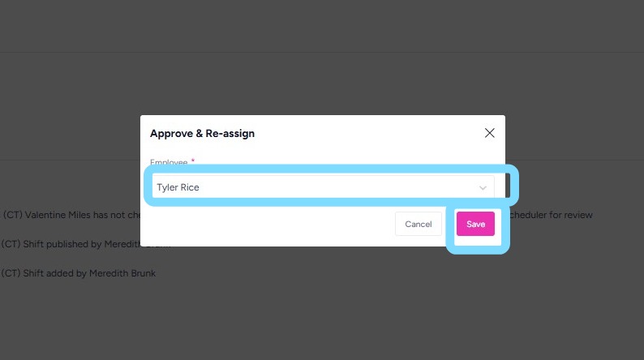Click the Approve & Re-assign dialog title
Image resolution: width=644 pixels, height=360 pixels.
(202, 133)
